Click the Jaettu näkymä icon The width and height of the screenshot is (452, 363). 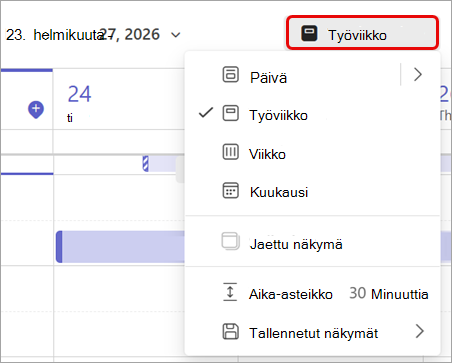(230, 241)
